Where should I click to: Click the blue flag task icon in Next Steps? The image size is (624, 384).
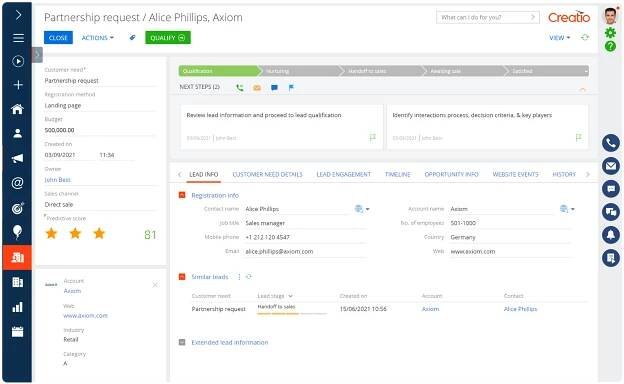tap(291, 88)
